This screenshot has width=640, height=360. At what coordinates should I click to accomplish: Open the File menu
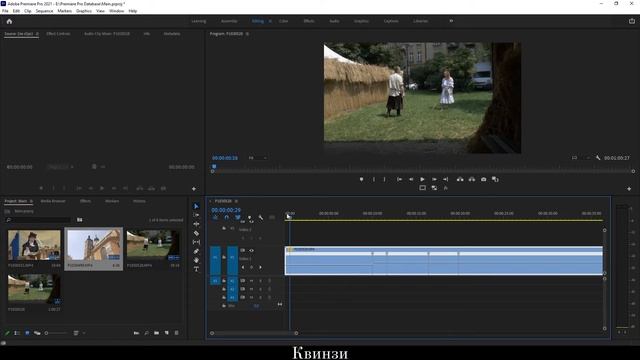5,11
